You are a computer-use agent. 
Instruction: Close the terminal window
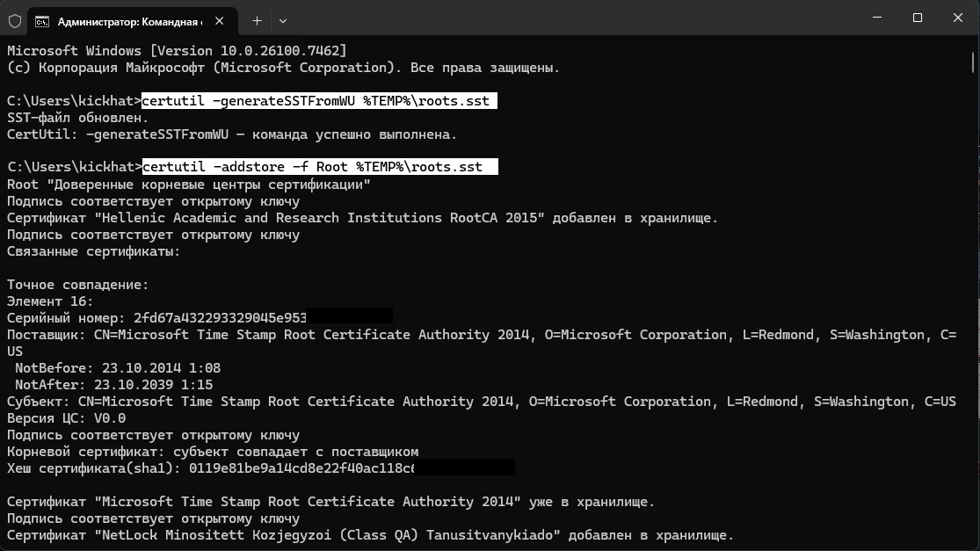coord(957,18)
